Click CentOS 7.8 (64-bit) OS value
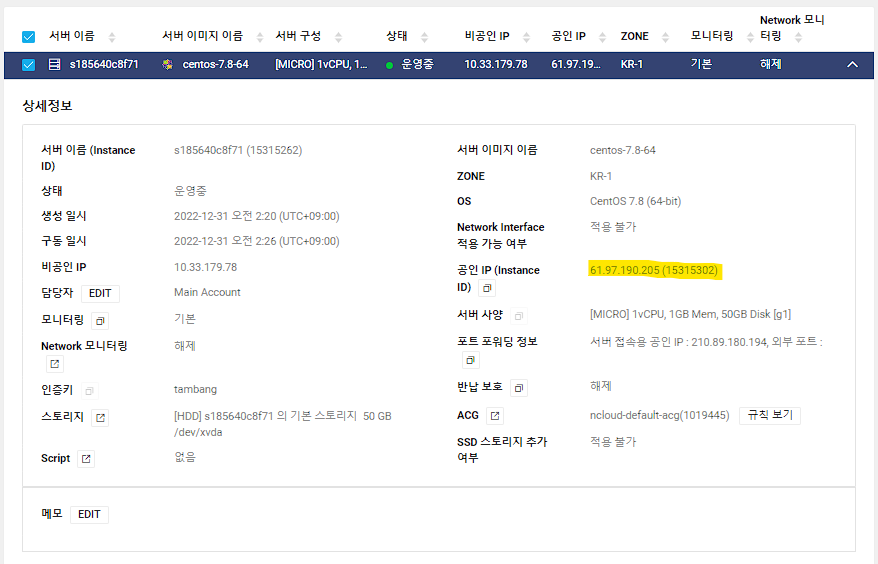This screenshot has width=878, height=564. [636, 202]
